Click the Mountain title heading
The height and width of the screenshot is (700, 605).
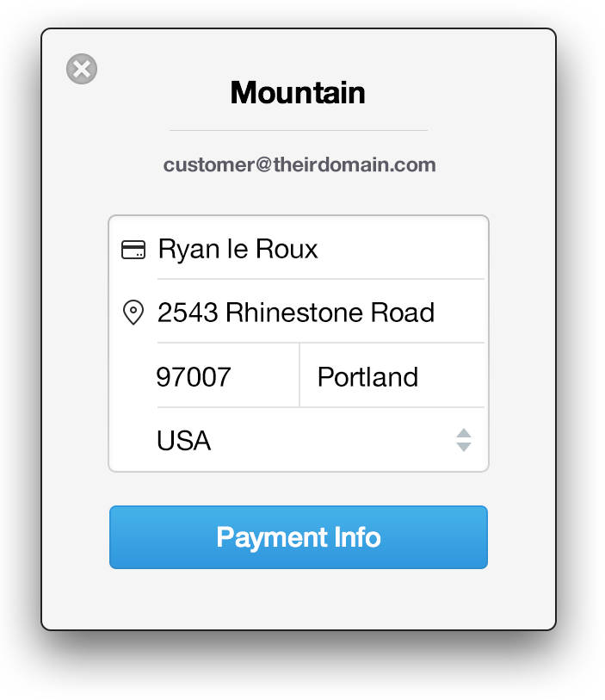(298, 93)
